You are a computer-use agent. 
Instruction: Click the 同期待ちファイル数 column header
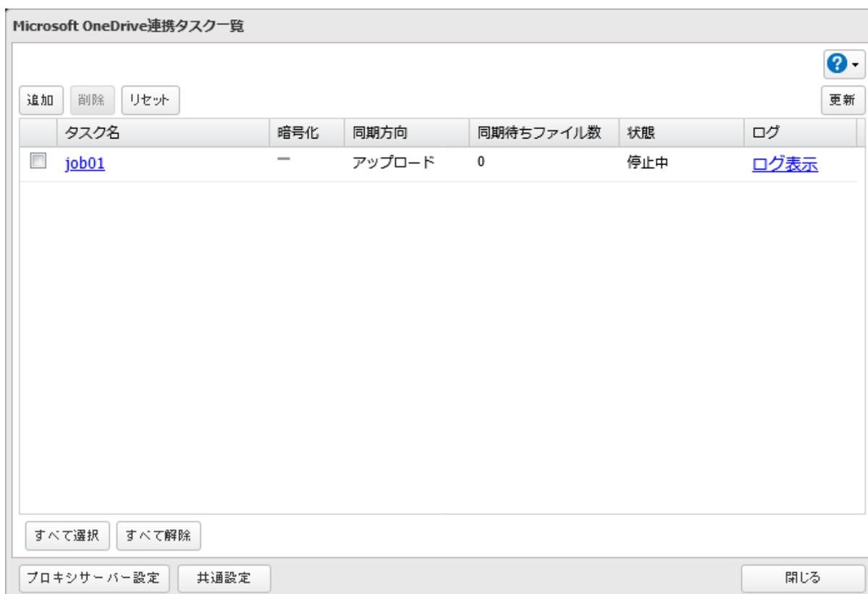point(544,133)
